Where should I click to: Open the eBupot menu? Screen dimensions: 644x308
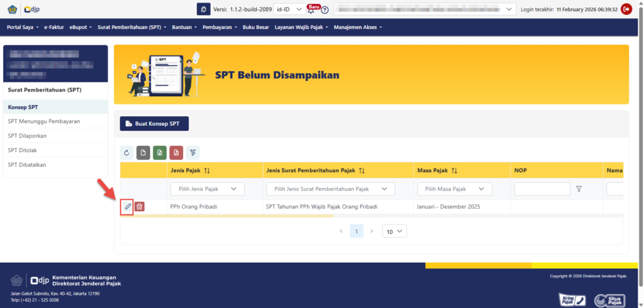(x=80, y=27)
